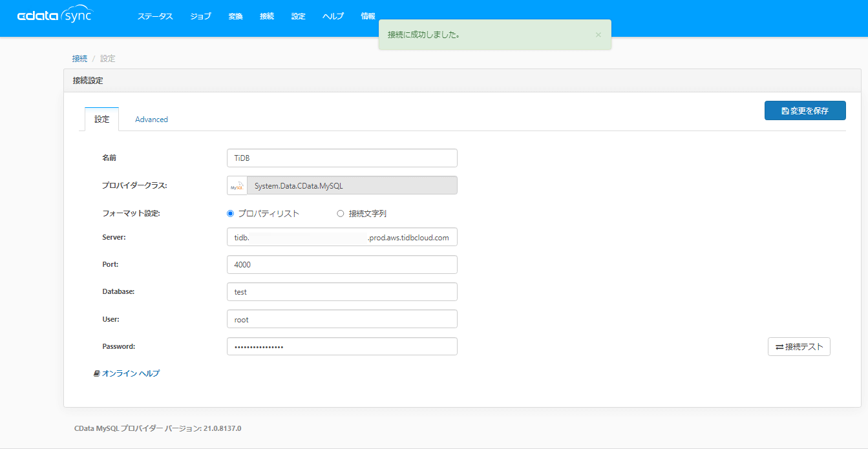Focus the 名前 field containing TiDB
The height and width of the screenshot is (449, 868).
pyautogui.click(x=342, y=158)
